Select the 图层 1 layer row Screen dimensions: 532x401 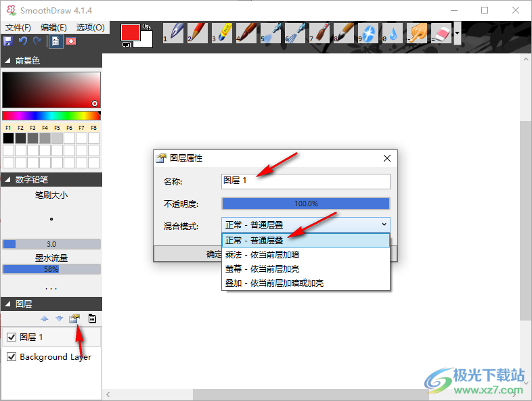51,337
